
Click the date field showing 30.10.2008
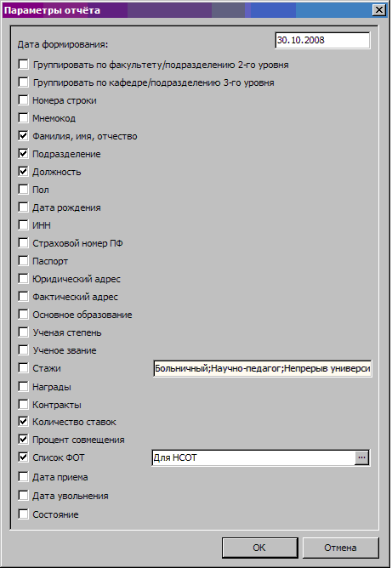322,40
